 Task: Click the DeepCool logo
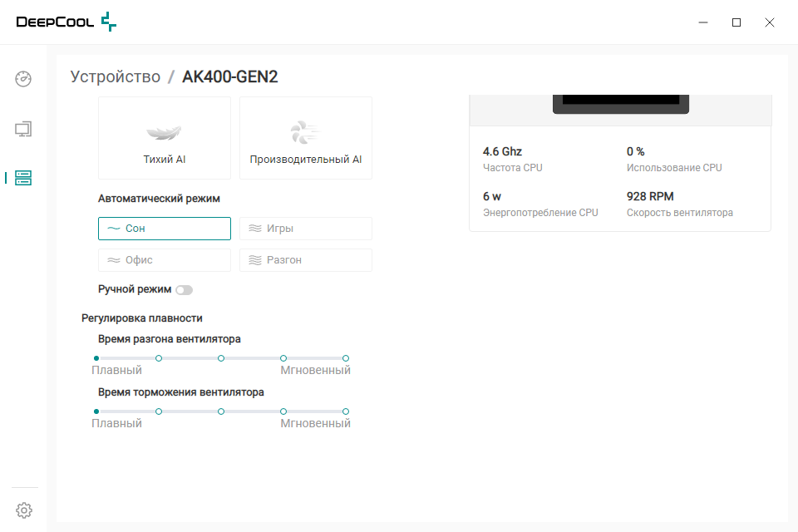(x=66, y=22)
